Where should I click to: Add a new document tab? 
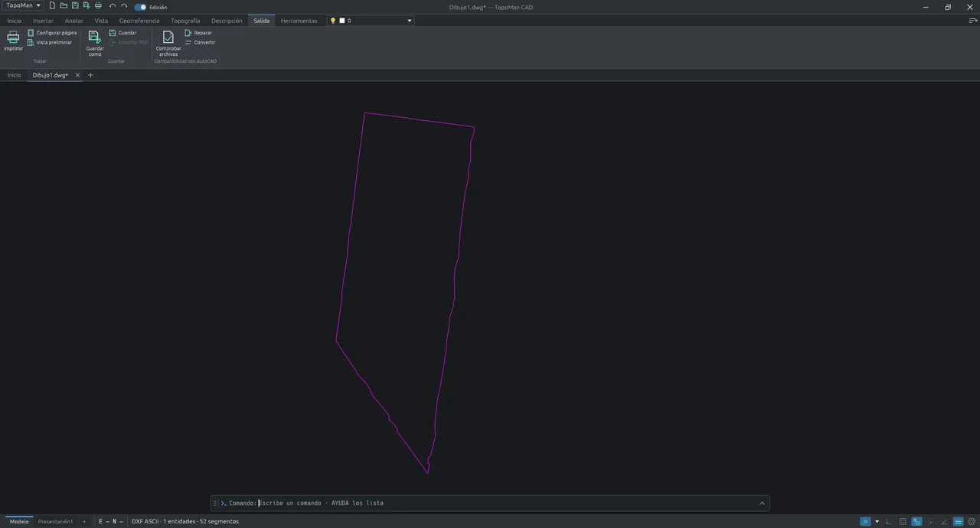tap(90, 75)
